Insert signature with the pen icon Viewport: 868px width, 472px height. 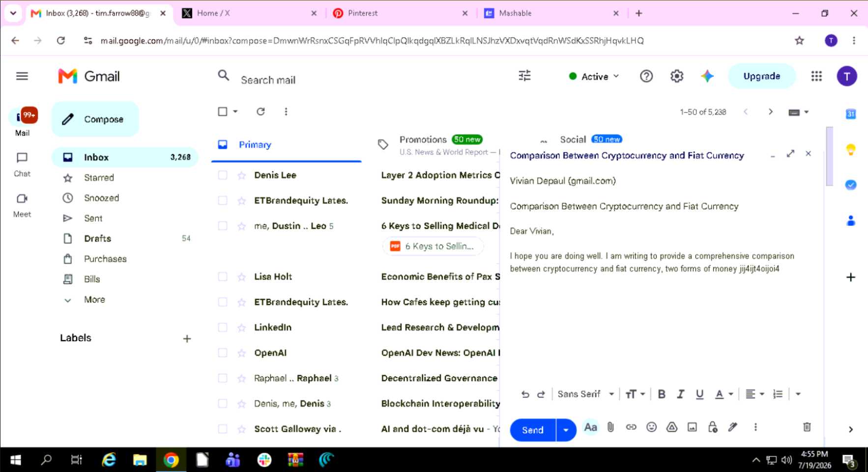[733, 427]
